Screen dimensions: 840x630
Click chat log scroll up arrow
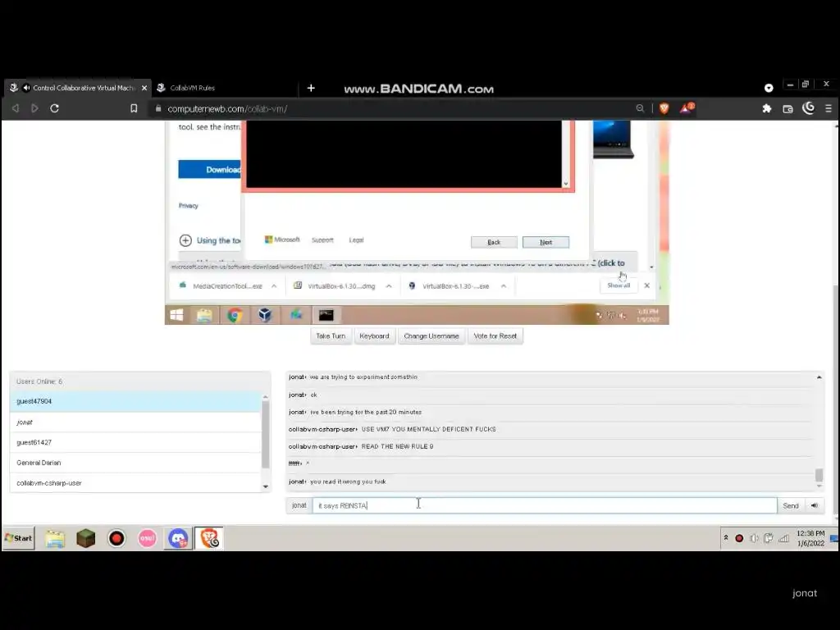tap(819, 377)
